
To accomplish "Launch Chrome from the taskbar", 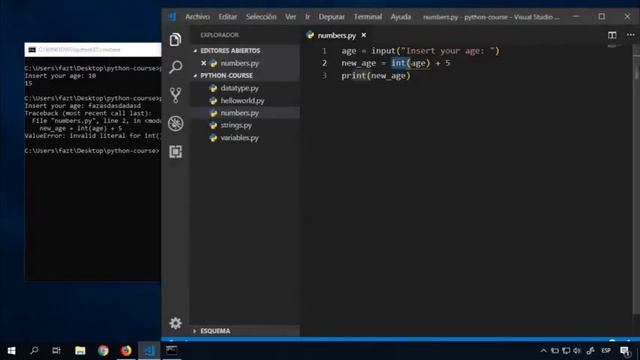I will point(103,351).
